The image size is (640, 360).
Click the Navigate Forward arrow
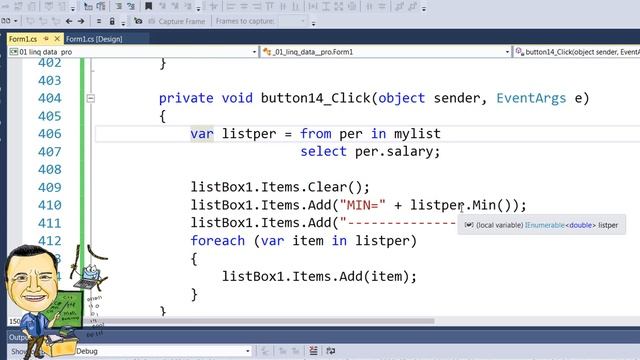click(x=81, y=21)
